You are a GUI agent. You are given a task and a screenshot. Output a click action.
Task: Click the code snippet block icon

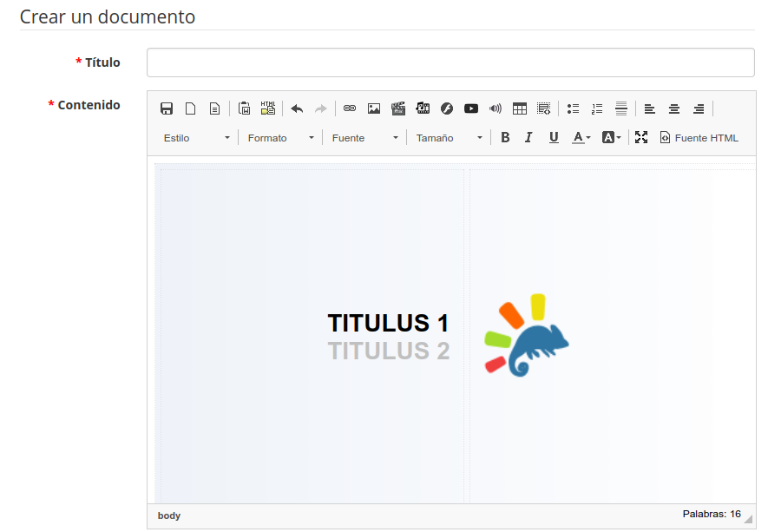[x=543, y=108]
